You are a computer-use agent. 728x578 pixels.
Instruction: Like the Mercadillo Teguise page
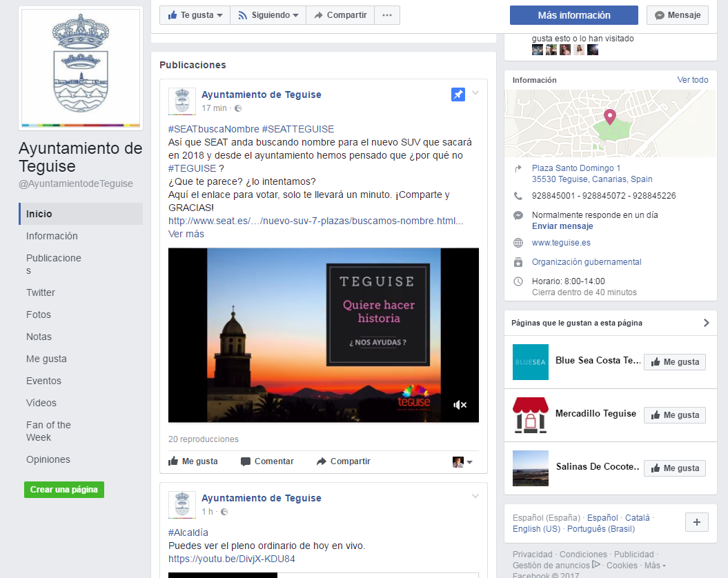(x=675, y=415)
